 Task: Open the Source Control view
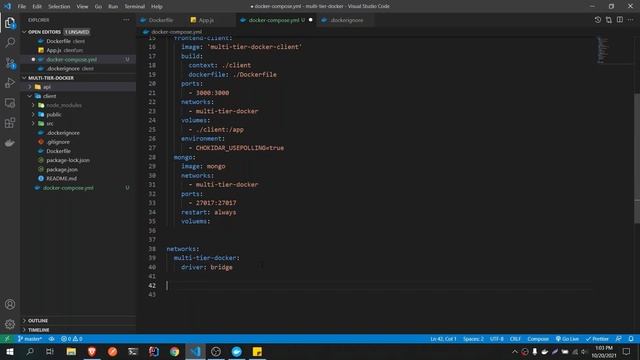click(10, 62)
